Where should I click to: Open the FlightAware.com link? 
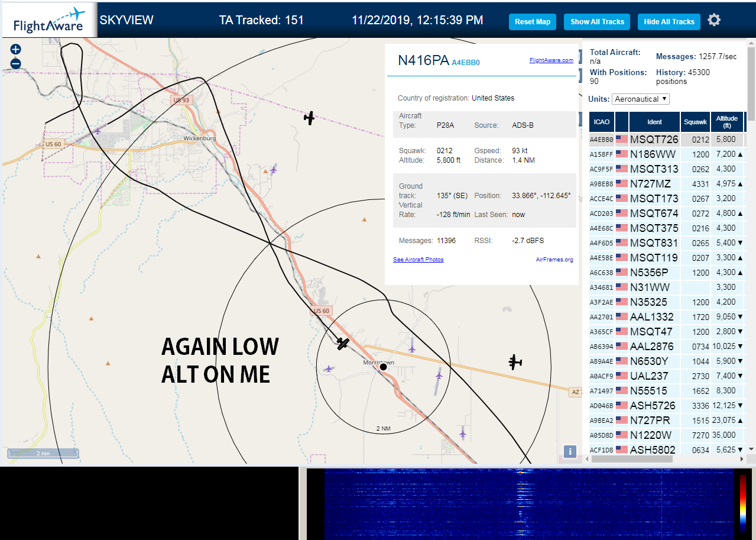[x=551, y=60]
